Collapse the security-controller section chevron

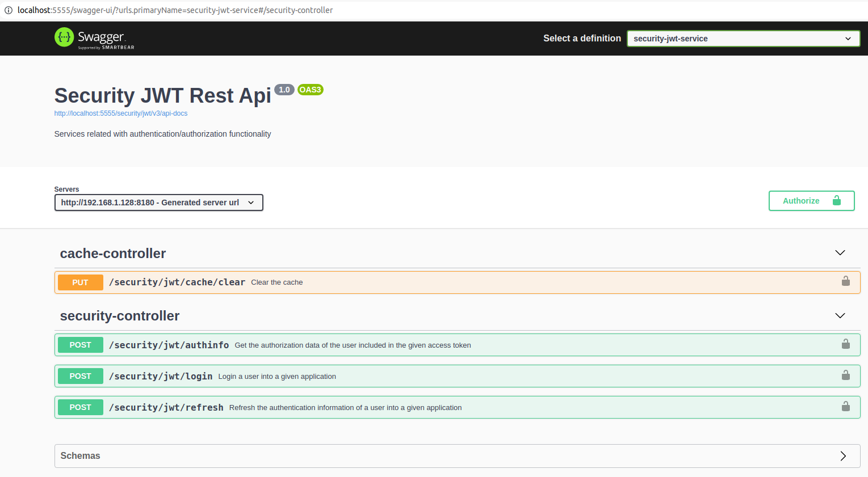tap(840, 316)
